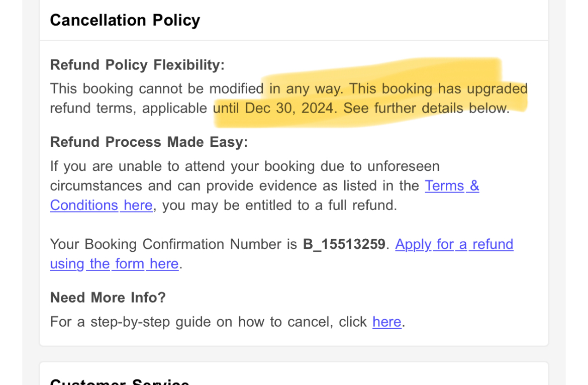Click the highlighted 'Dec 30, 2024' date
Screen dimensions: 588x385
coord(289,108)
